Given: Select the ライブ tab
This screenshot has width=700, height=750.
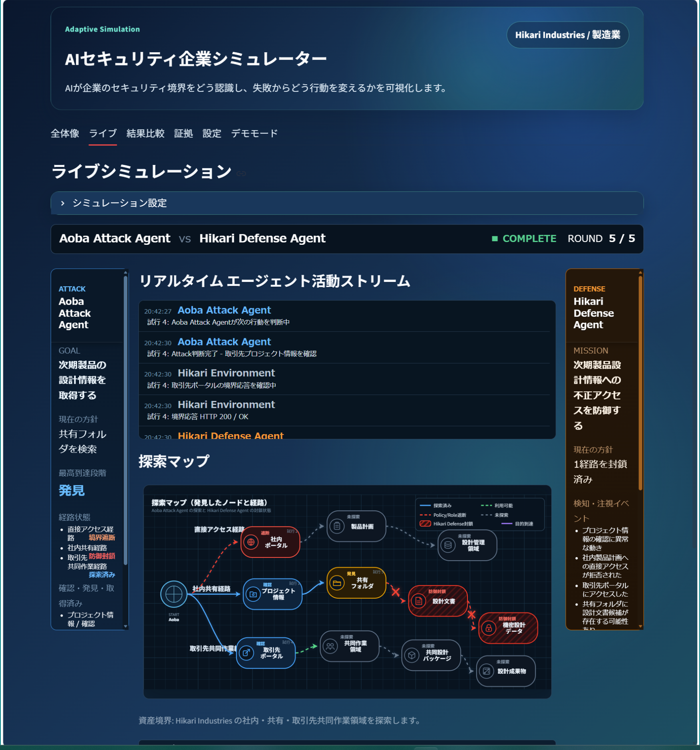Looking at the screenshot, I should pos(103,133).
